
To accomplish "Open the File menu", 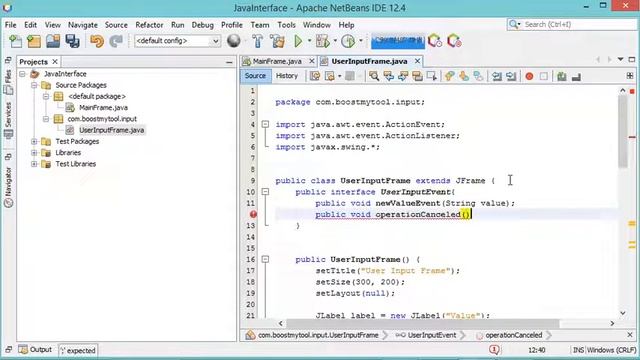I will pos(11,25).
